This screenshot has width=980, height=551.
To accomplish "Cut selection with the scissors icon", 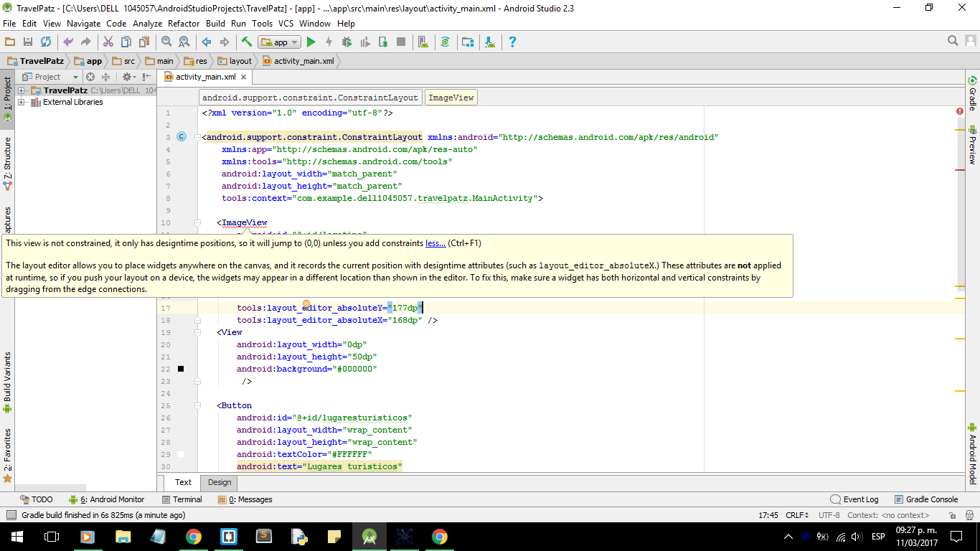I will point(108,42).
